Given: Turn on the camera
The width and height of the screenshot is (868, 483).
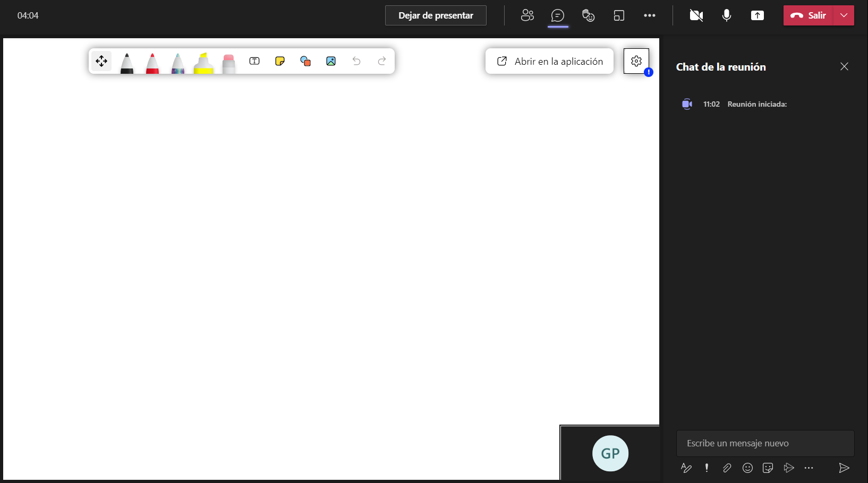Looking at the screenshot, I should 696,15.
